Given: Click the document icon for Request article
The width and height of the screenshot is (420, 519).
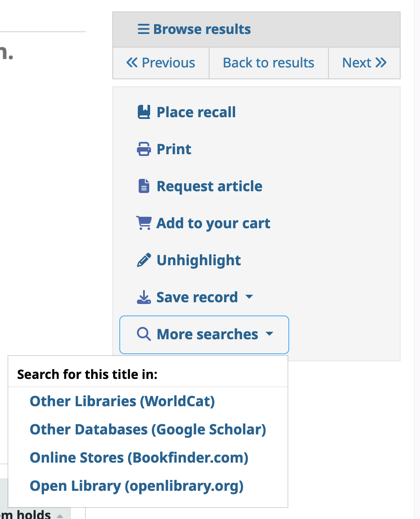Looking at the screenshot, I should (144, 186).
